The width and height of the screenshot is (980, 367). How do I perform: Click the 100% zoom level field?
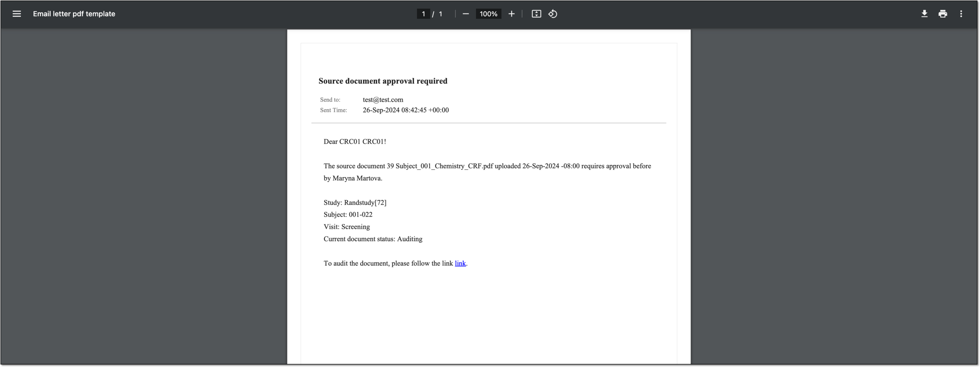pos(488,14)
